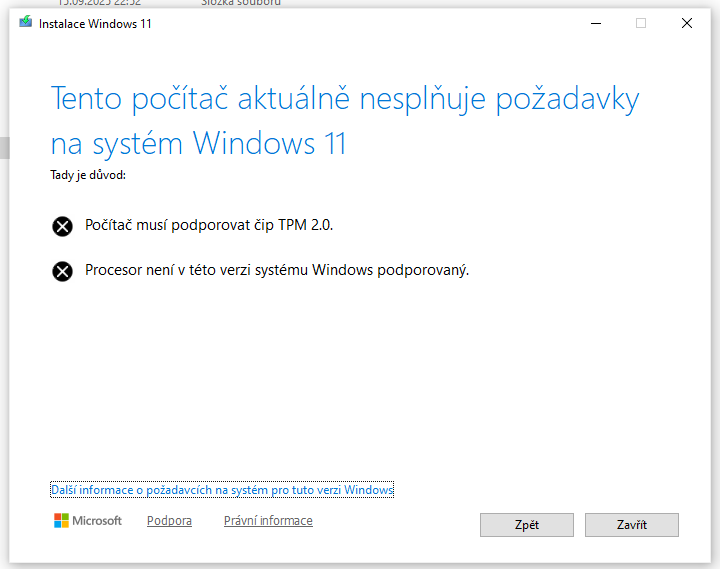Click the error icon beside TPM 2.0 message
The height and width of the screenshot is (569, 720).
coord(62,226)
